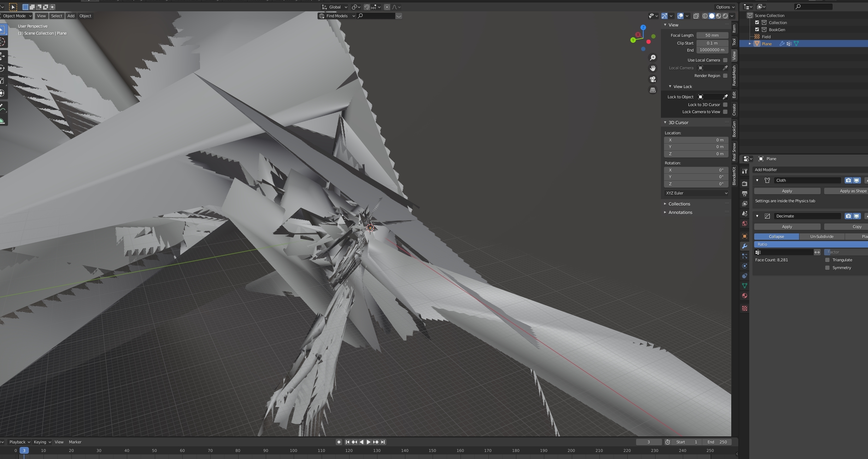Viewport: 868px width, 459px height.
Task: Select Un-Subdivide decimate mode
Action: [x=821, y=237]
